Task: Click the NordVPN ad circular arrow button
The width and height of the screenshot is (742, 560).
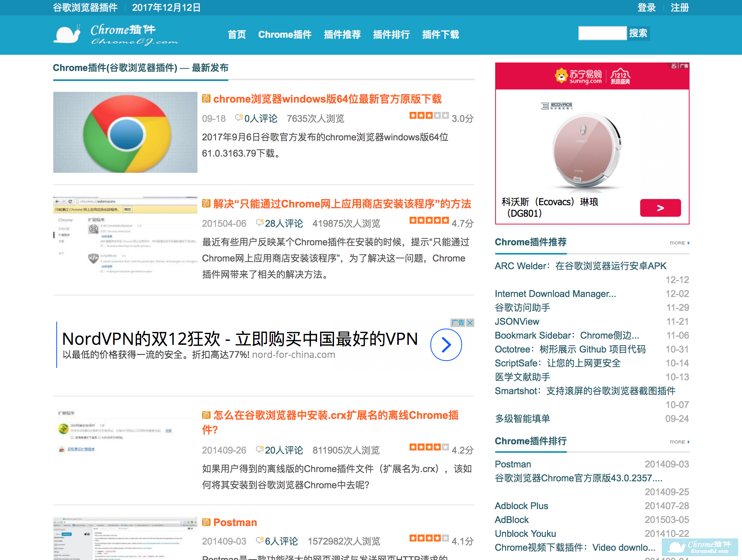Action: pyautogui.click(x=446, y=345)
